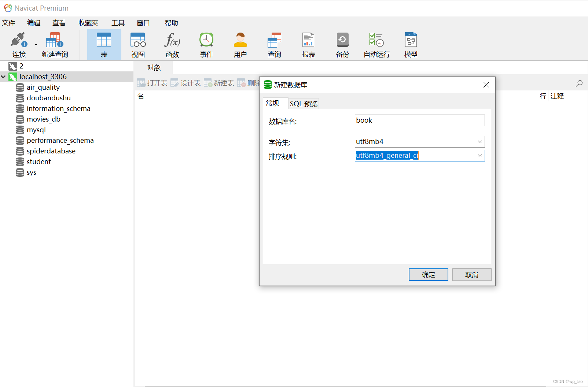Open the 查看 menu
This screenshot has height=387, width=588.
tap(59, 23)
